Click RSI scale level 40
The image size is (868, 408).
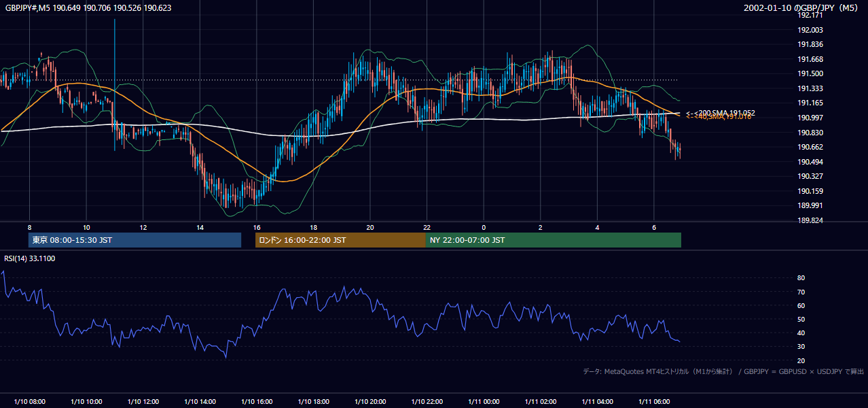[x=801, y=333]
